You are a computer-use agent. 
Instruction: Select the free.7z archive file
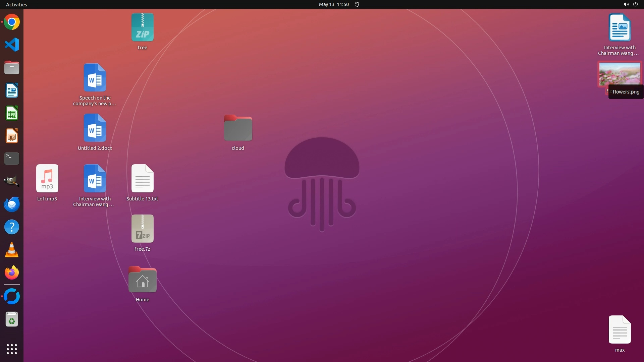(x=142, y=229)
